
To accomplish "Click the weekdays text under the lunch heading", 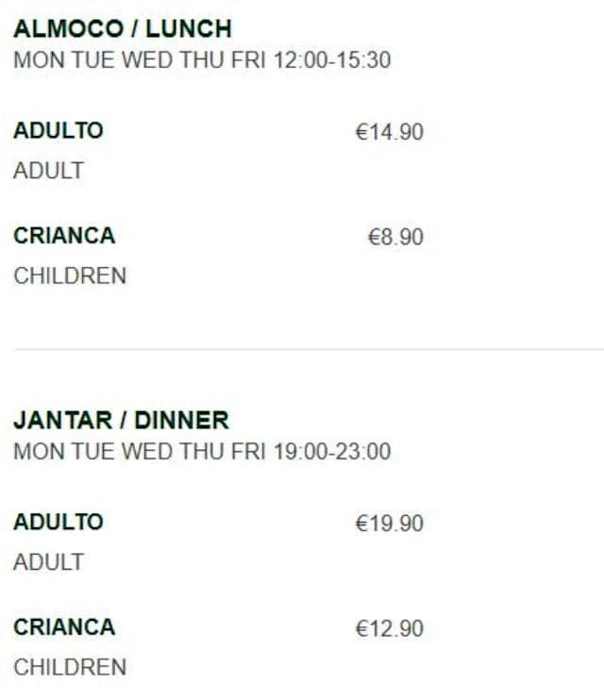I will pyautogui.click(x=141, y=60).
